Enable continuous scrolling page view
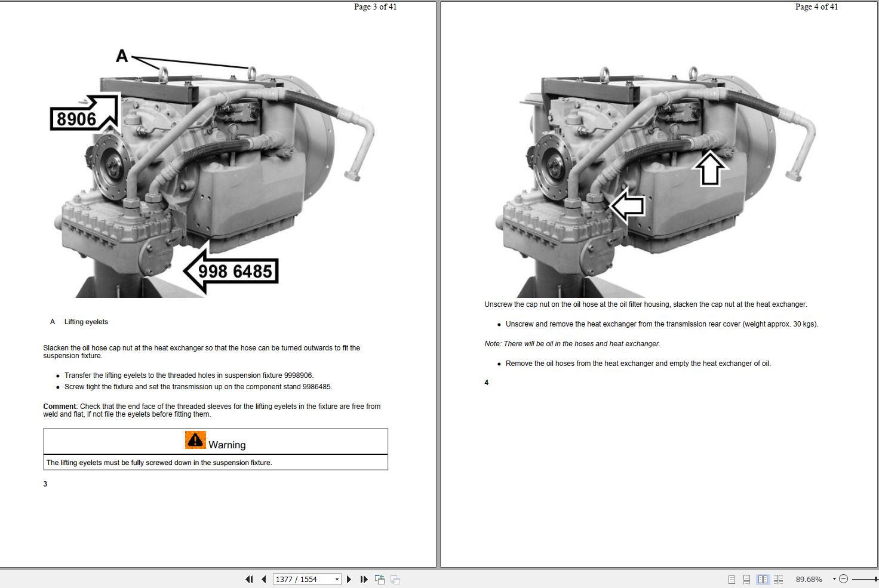879x588 pixels. [x=746, y=579]
